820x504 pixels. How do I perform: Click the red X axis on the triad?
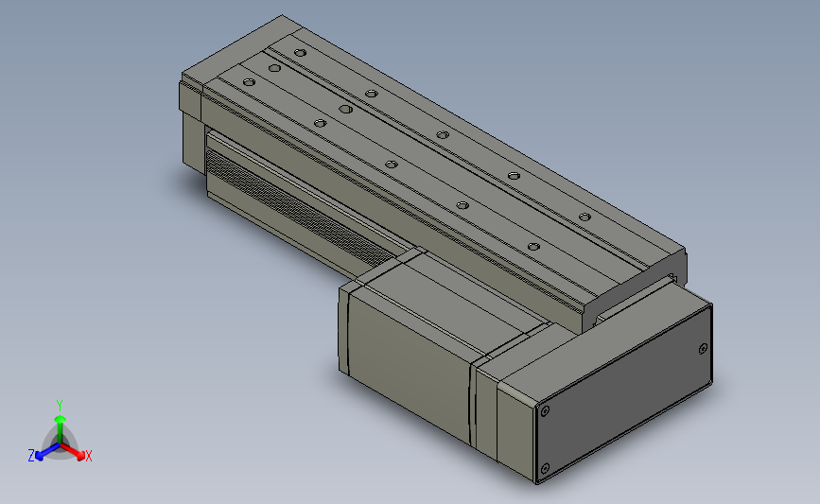[78, 453]
